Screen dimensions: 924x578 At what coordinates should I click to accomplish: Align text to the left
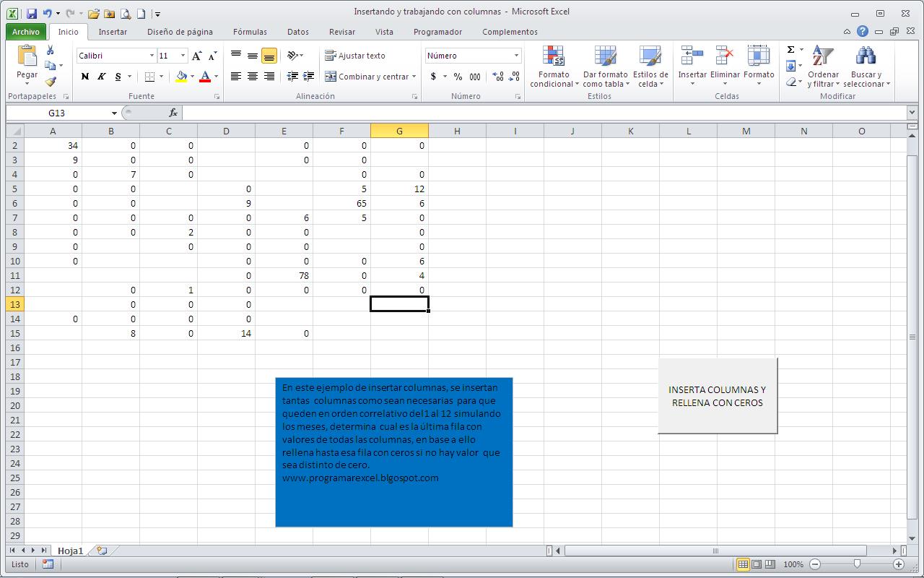236,76
